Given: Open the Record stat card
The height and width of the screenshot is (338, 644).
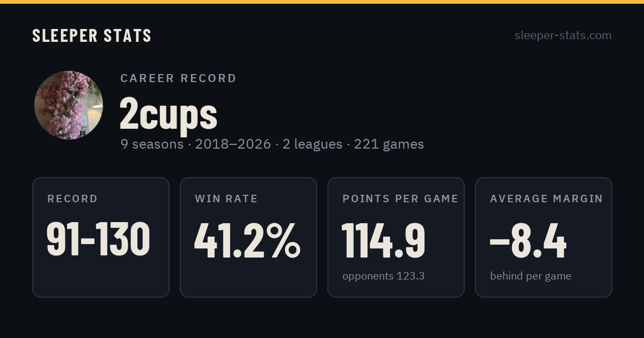Looking at the screenshot, I should click(x=101, y=237).
